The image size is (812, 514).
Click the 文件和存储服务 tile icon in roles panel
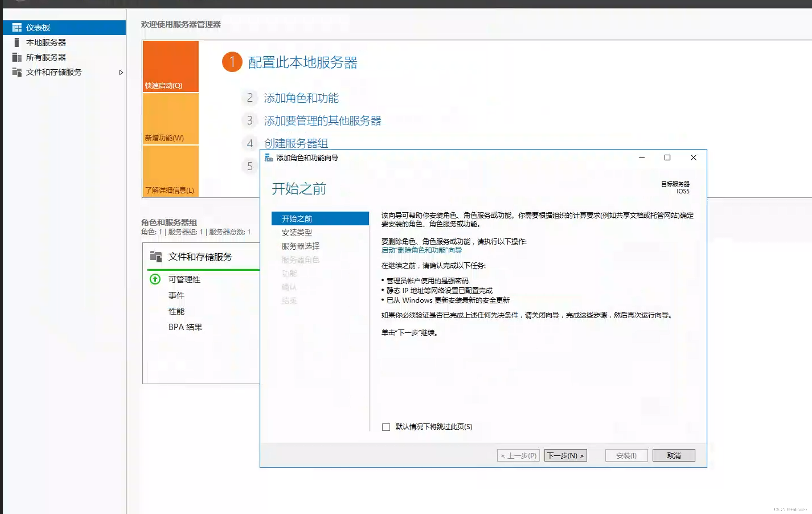[156, 256]
